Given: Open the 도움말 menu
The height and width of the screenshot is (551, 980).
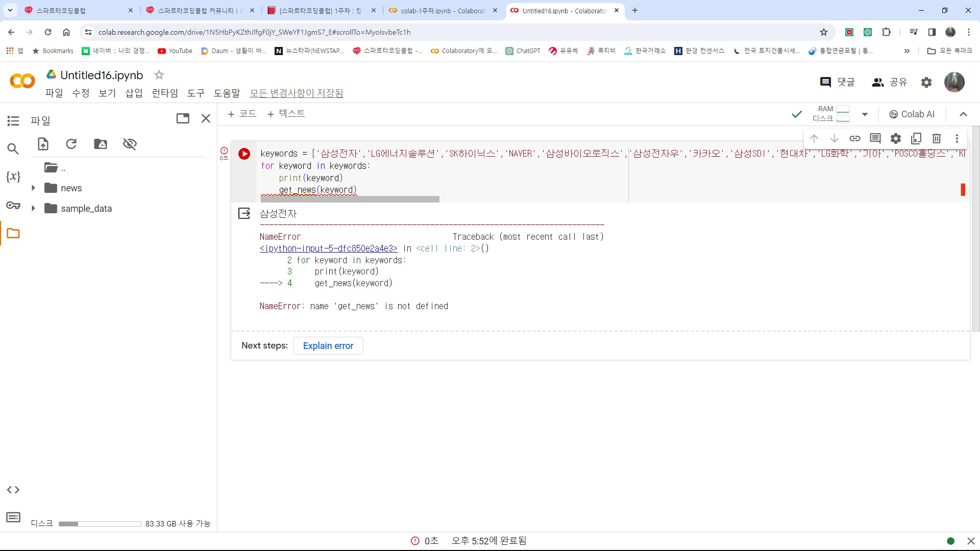Looking at the screenshot, I should tap(227, 93).
